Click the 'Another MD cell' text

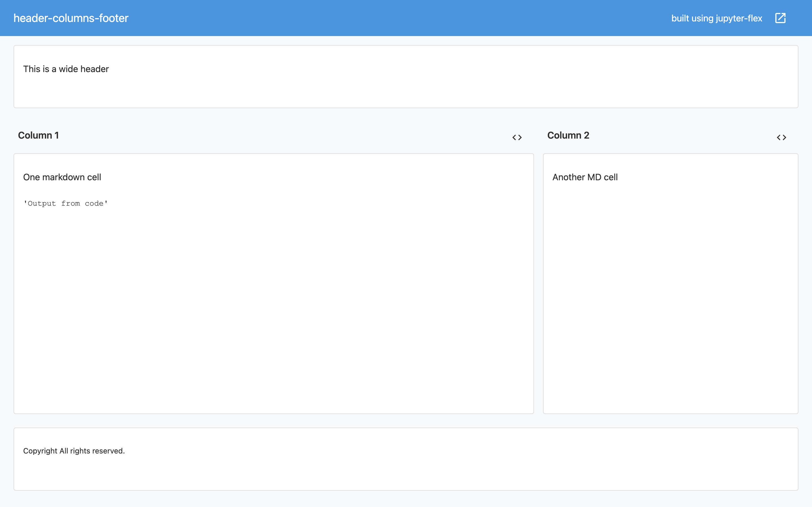pos(585,177)
